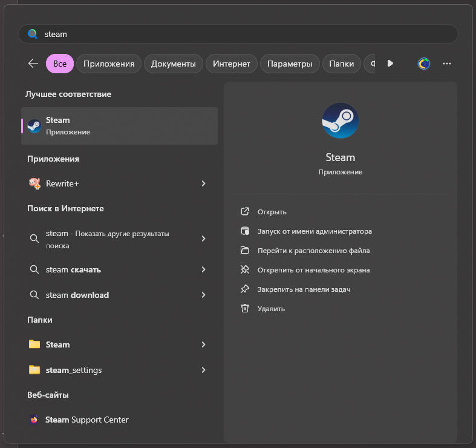Choose "Запуск от имени администратора"

[x=315, y=231]
